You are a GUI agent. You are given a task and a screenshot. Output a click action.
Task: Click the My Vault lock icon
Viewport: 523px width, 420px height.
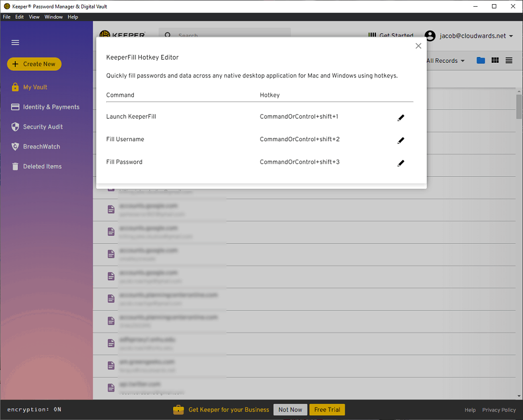pyautogui.click(x=15, y=87)
